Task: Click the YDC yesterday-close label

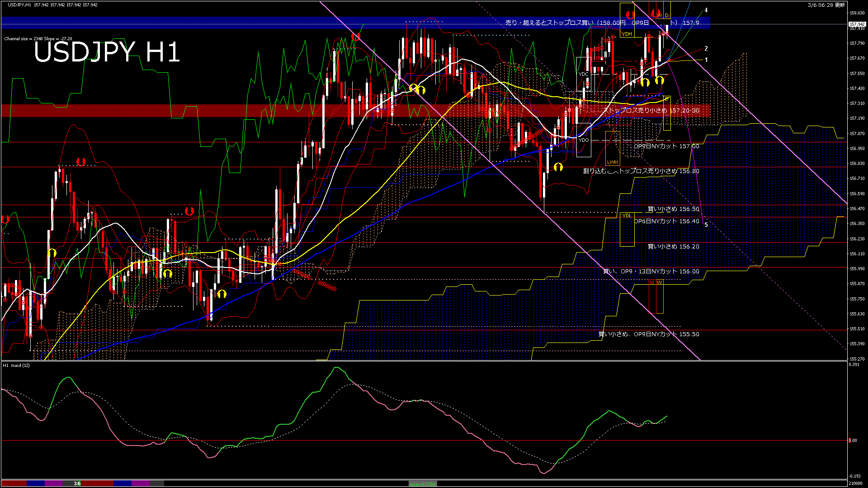Action: click(583, 74)
